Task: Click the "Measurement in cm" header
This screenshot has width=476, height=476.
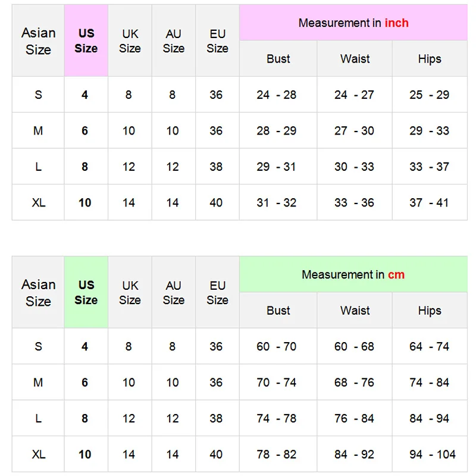Action: pos(353,275)
